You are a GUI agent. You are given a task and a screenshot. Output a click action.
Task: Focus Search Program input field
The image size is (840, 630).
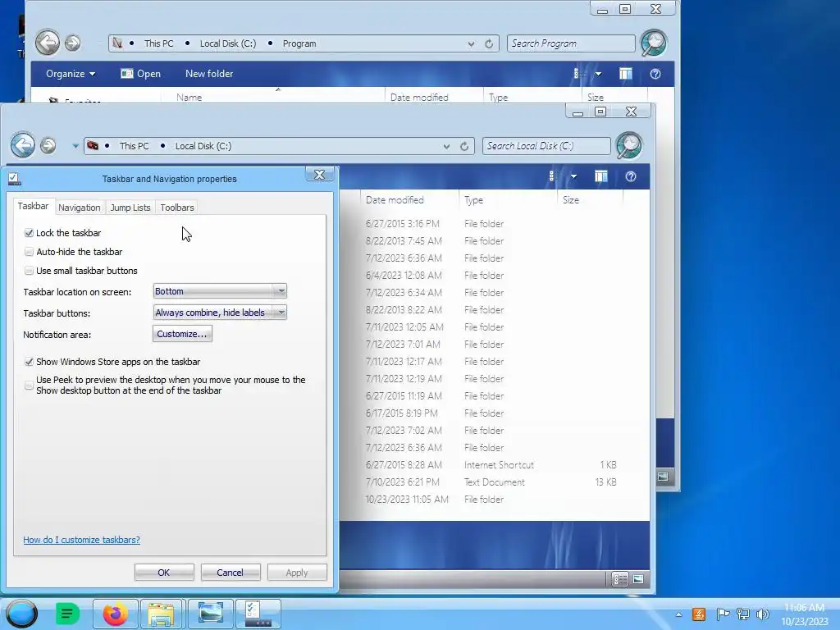571,43
